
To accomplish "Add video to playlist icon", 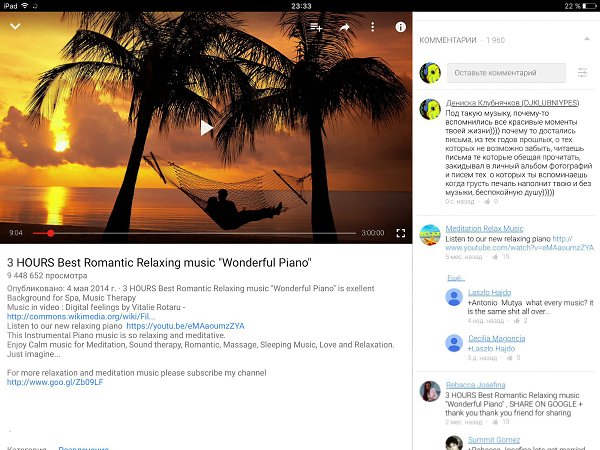I will click(x=316, y=27).
